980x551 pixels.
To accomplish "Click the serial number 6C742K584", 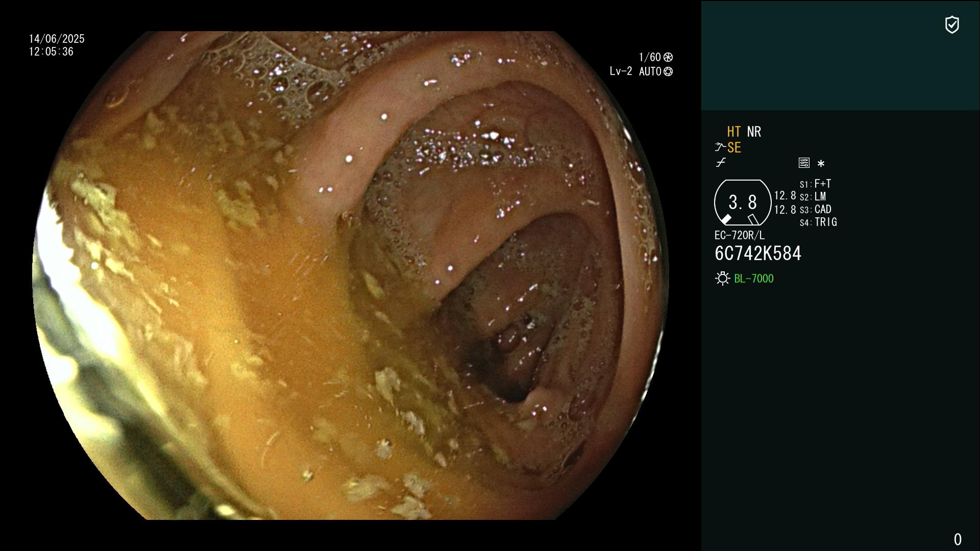I will [758, 254].
